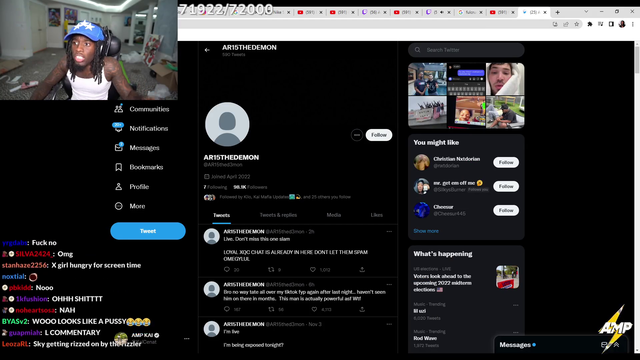Share the 'Bro no way tate' tweet
The height and width of the screenshot is (360, 640).
(362, 309)
